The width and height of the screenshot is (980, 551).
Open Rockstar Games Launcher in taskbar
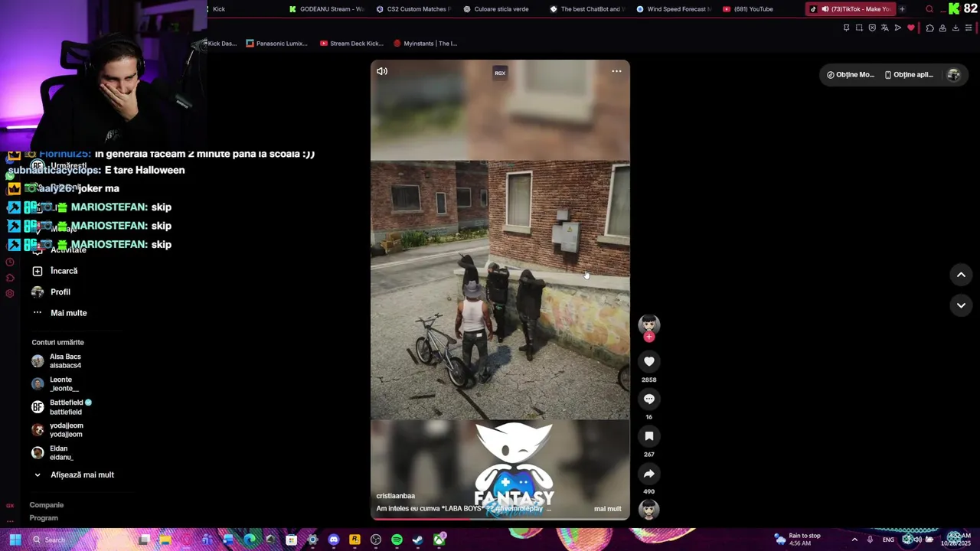click(x=354, y=540)
